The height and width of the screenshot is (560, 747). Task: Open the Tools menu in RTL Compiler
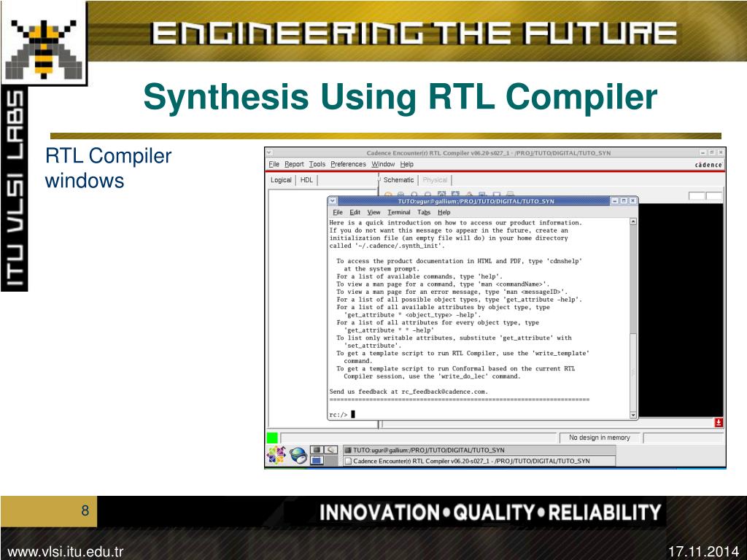point(317,164)
